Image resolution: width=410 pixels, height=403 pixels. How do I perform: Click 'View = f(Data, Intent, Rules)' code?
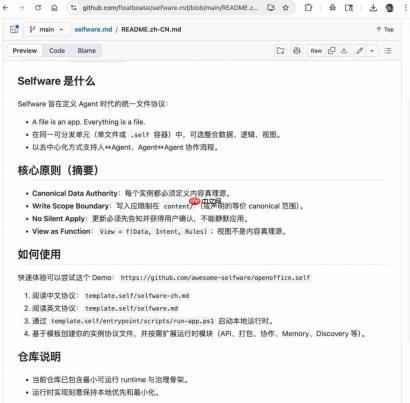[153, 231]
